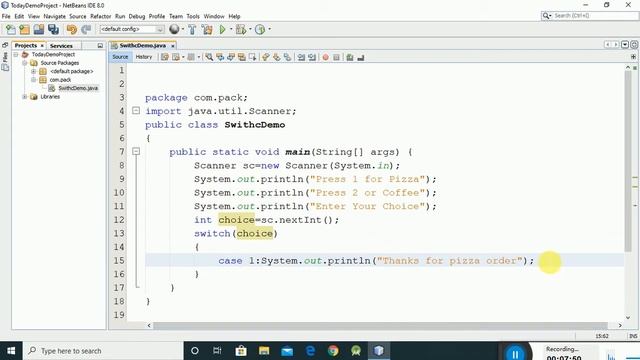Click the New Project toolbar icon
This screenshot has height=360, width=640.
pyautogui.click(x=24, y=29)
